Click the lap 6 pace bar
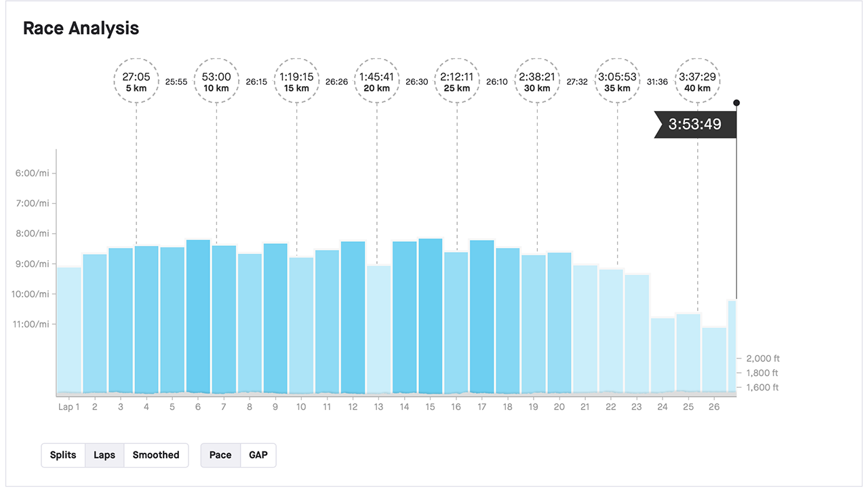This screenshot has height=488, width=868. pyautogui.click(x=198, y=317)
